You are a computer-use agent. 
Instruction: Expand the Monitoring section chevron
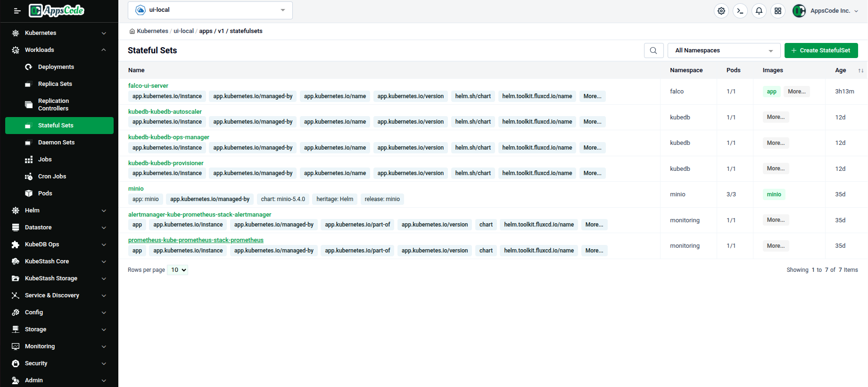(x=104, y=346)
